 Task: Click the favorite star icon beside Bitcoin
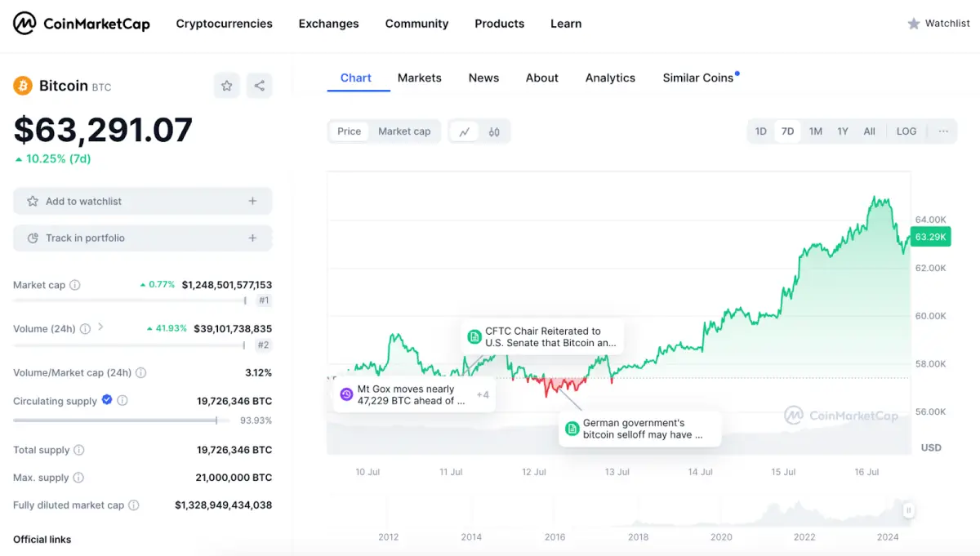[x=227, y=86]
